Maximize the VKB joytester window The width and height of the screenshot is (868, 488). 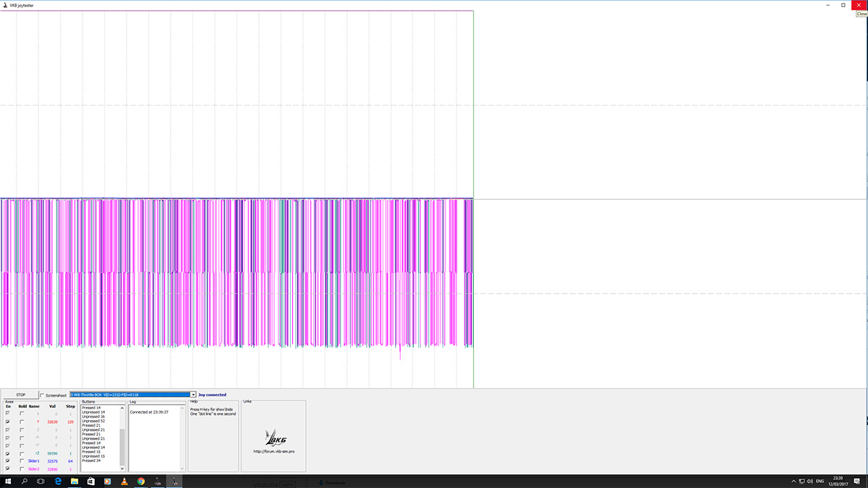843,4
